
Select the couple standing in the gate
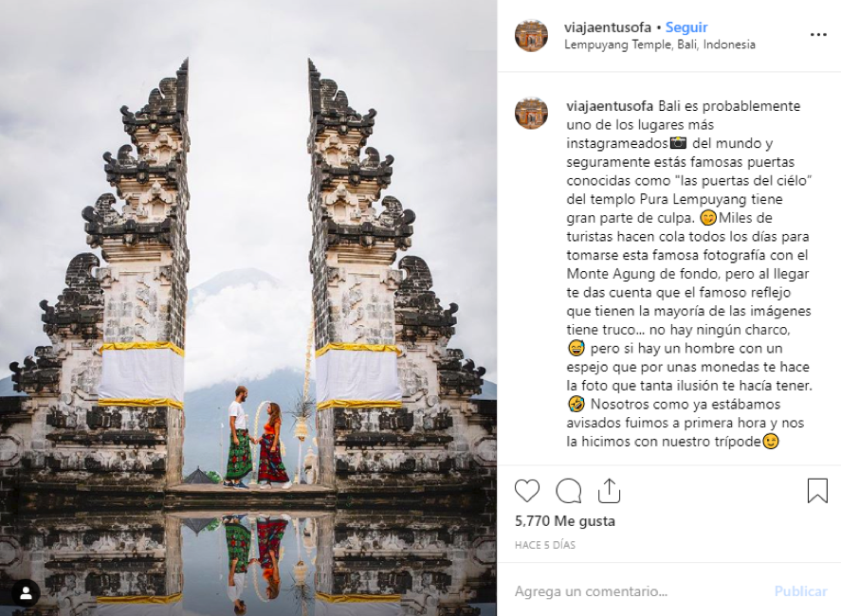258,437
